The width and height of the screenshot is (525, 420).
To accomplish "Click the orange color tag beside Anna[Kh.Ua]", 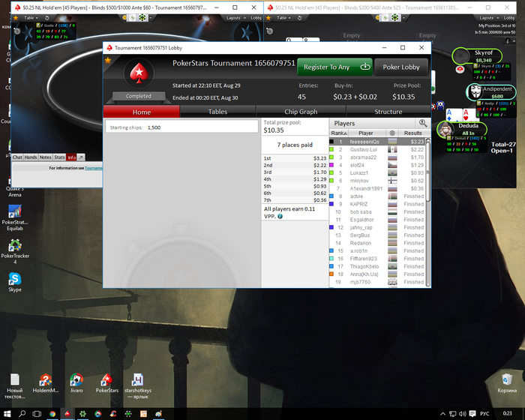I will 331,274.
